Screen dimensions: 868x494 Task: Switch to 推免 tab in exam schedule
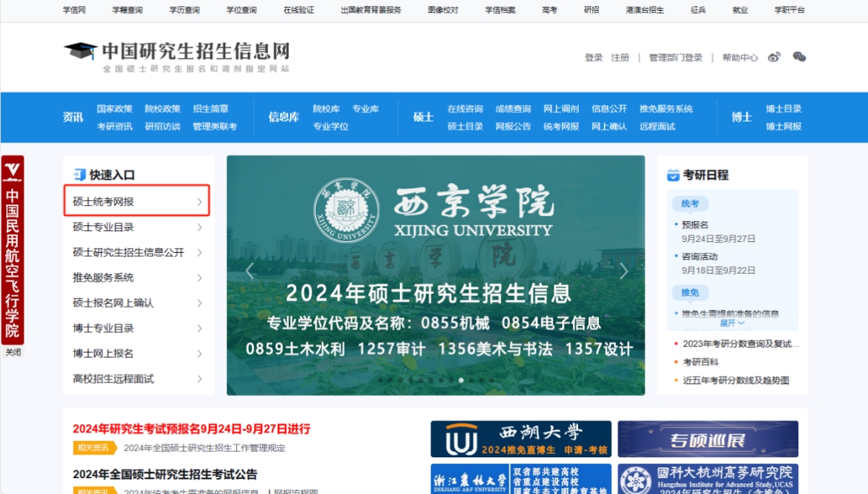point(690,292)
